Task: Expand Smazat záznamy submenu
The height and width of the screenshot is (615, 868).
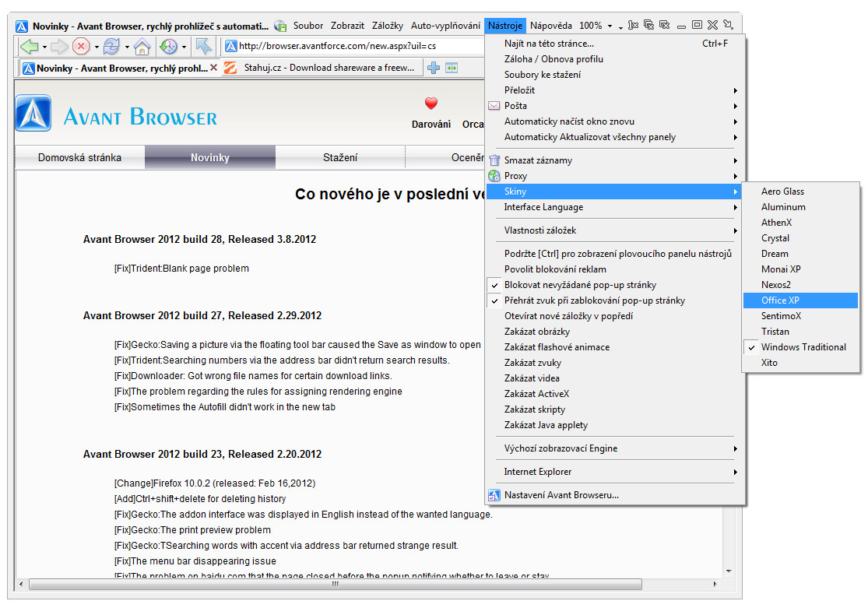Action: coord(615,160)
